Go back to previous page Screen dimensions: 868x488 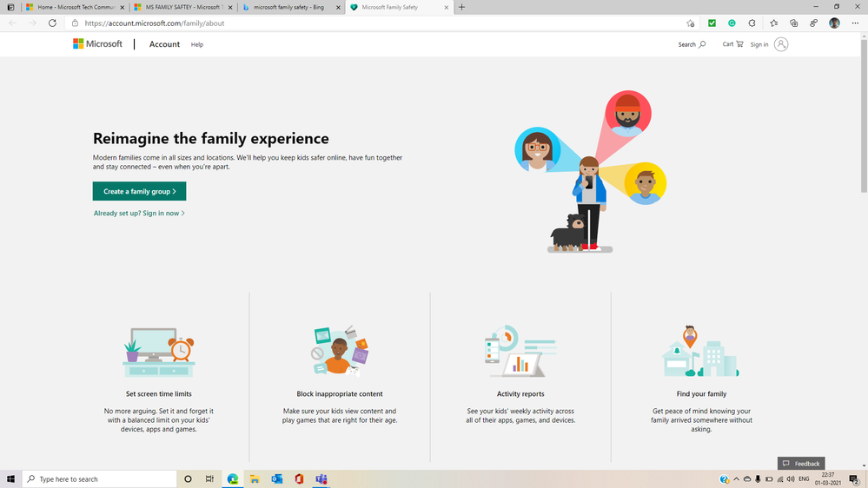[x=13, y=23]
